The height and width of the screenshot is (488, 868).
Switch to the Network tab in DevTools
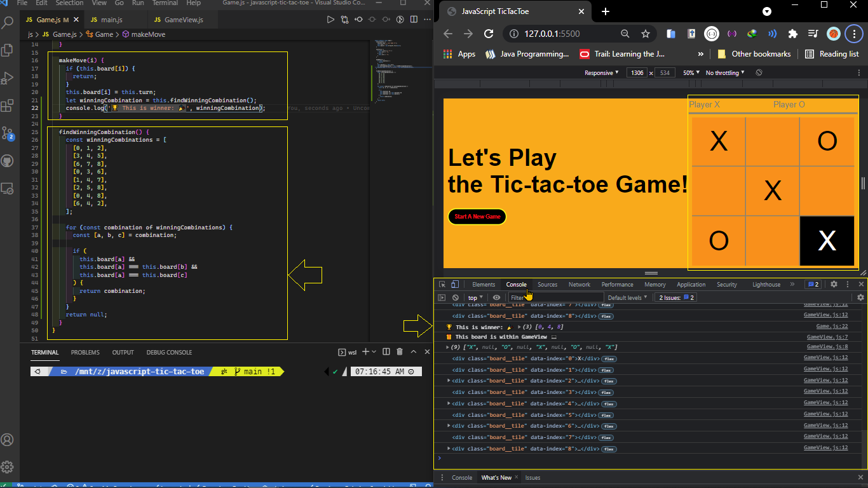point(580,284)
